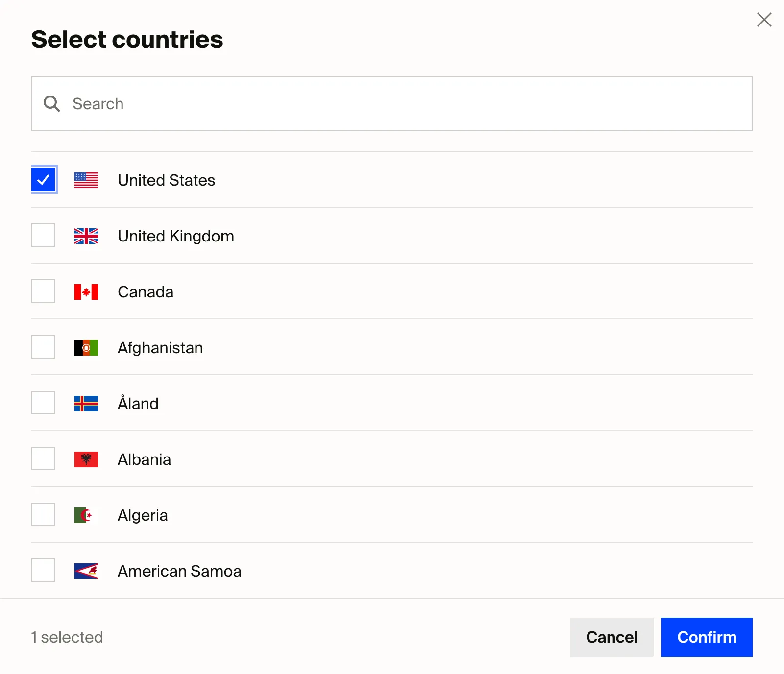Viewport: 784px width, 674px height.
Task: Click the Afghanistan flag icon
Action: click(86, 347)
